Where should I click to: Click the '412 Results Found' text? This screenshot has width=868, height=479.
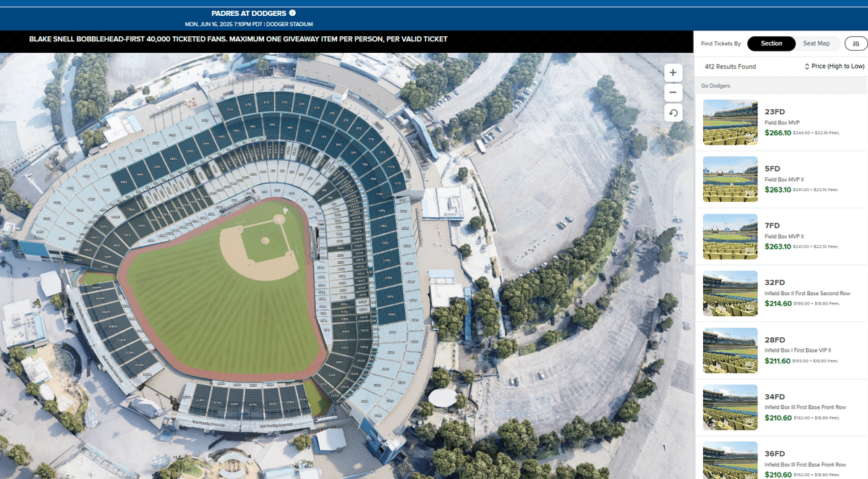click(x=730, y=67)
